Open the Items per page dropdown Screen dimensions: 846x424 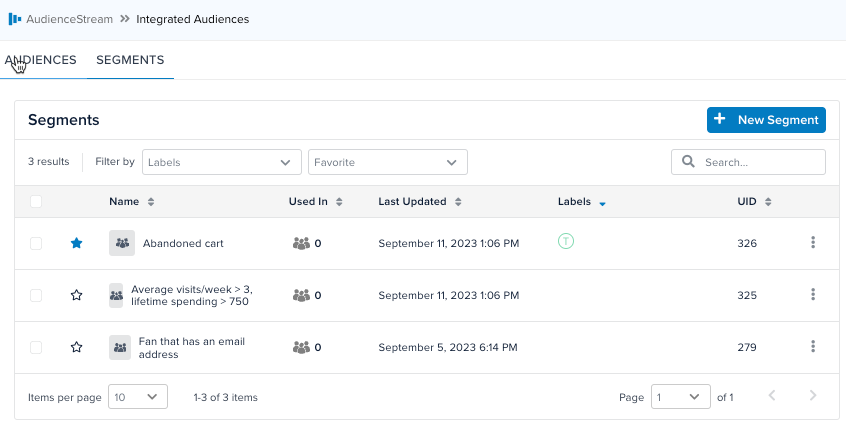pos(137,397)
